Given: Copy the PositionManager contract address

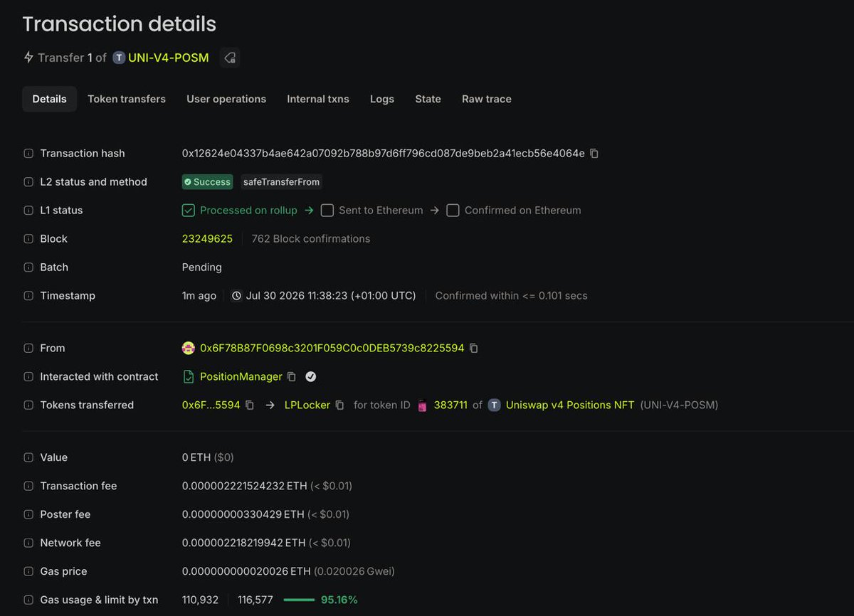Looking at the screenshot, I should (292, 377).
